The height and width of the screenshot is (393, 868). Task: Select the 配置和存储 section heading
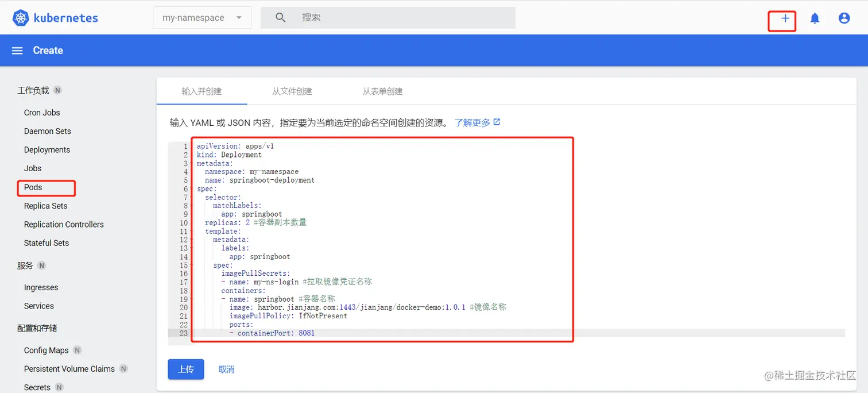pos(37,328)
